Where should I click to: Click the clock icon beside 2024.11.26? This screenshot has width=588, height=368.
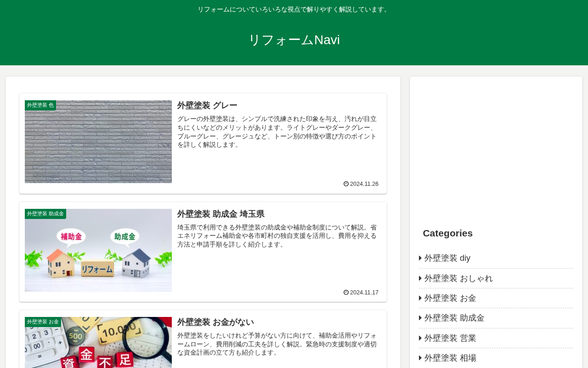[x=346, y=184]
